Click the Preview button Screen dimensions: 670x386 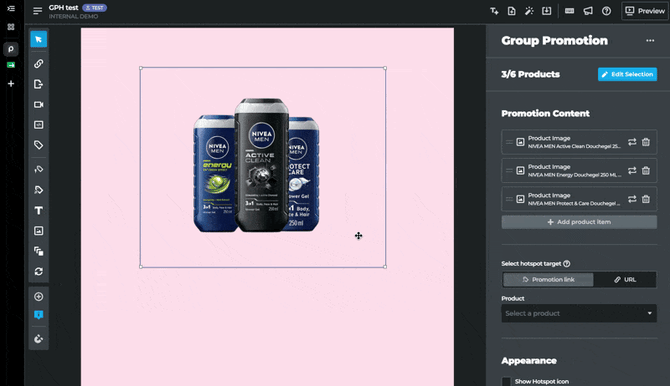[x=645, y=11]
